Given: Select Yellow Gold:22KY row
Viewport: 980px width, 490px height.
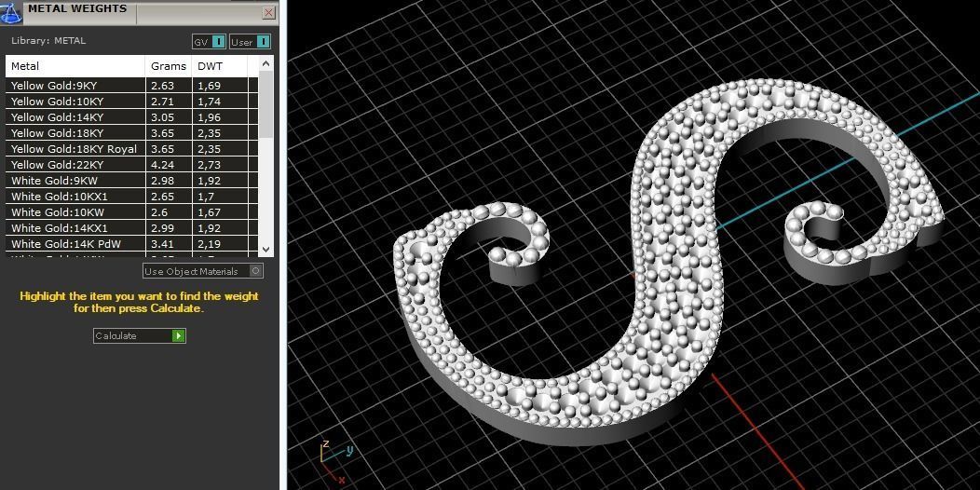Looking at the screenshot, I should [x=132, y=165].
